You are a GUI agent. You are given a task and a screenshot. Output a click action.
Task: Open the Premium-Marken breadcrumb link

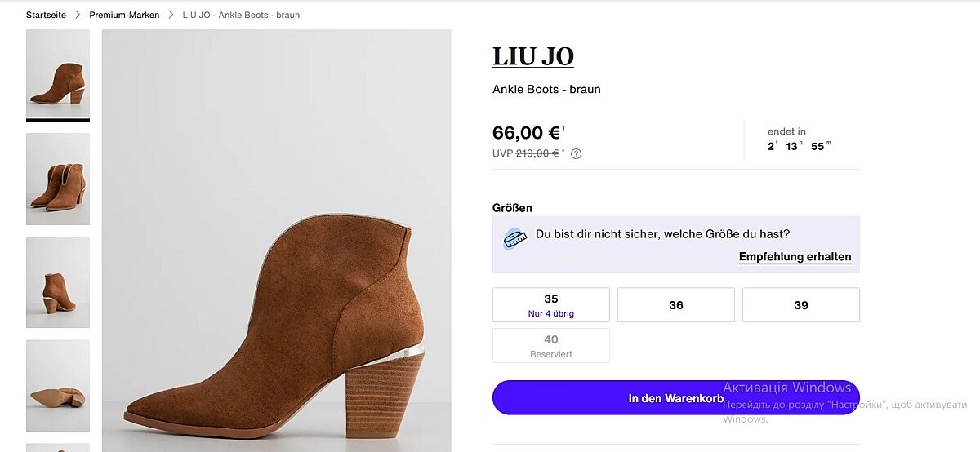point(124,15)
